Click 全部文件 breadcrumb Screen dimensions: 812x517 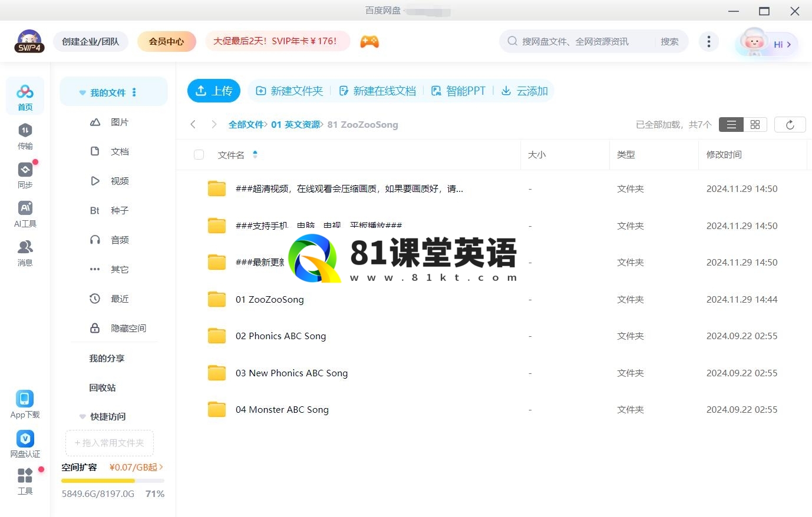pos(246,124)
